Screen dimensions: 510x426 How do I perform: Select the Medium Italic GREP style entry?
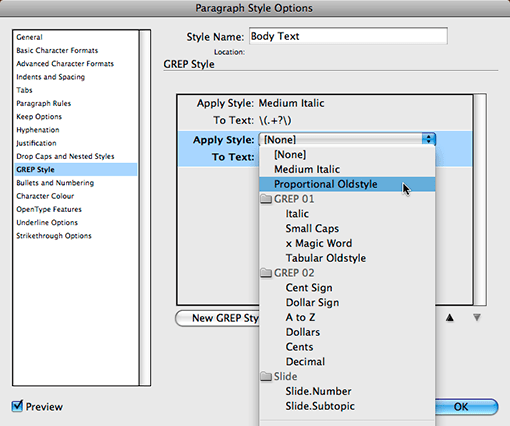point(325,112)
